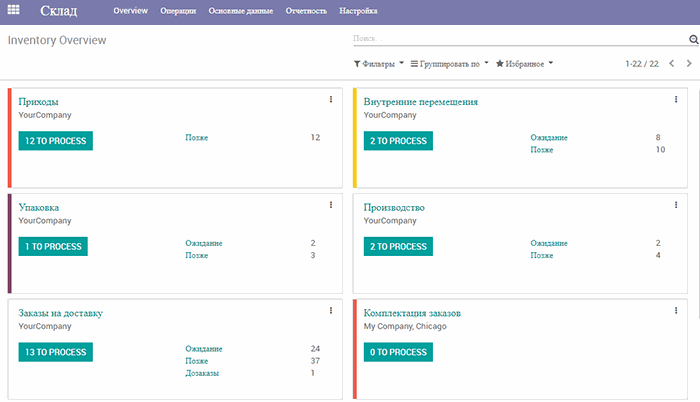This screenshot has width=700, height=402.
Task: Open kebab menu on Заказы на доставку card
Action: (x=330, y=311)
